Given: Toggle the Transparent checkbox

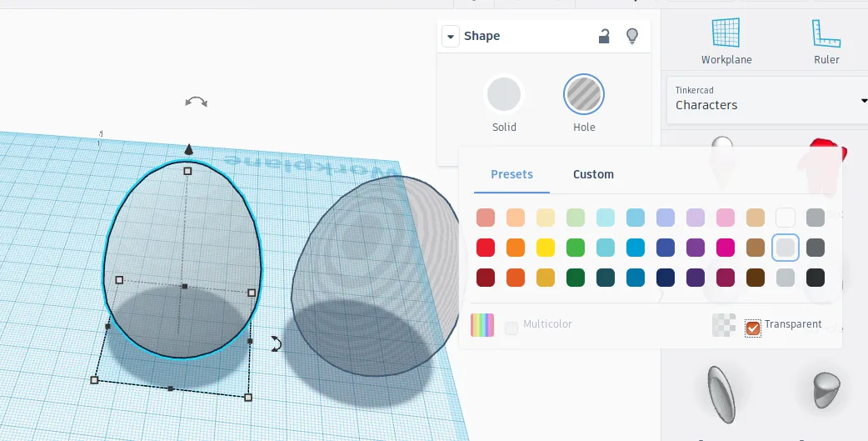Looking at the screenshot, I should [x=753, y=328].
